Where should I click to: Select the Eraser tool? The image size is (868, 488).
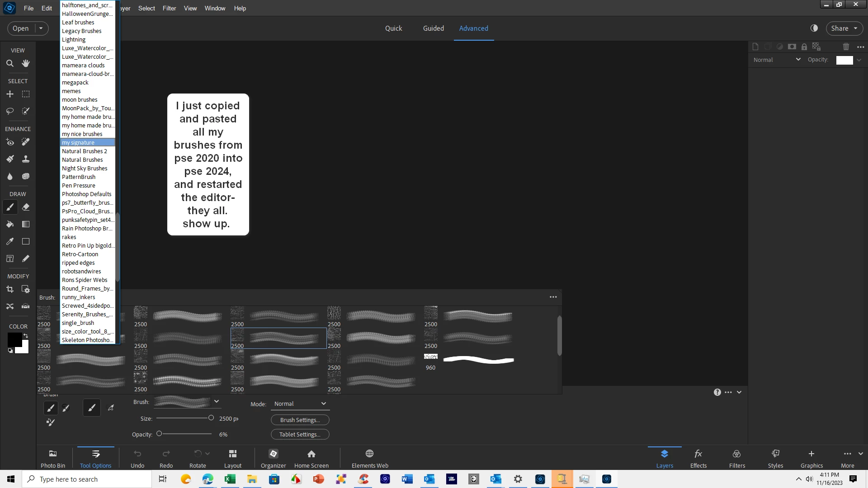[26, 207]
